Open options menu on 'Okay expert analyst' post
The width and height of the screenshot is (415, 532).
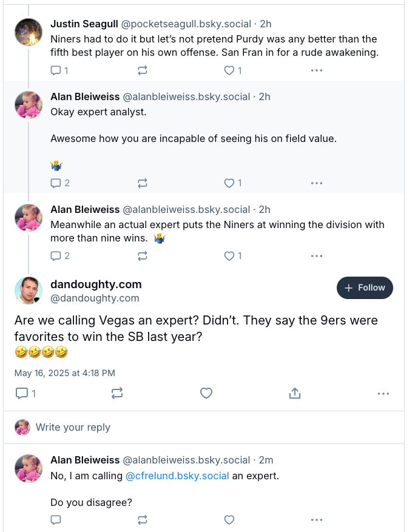tap(316, 183)
